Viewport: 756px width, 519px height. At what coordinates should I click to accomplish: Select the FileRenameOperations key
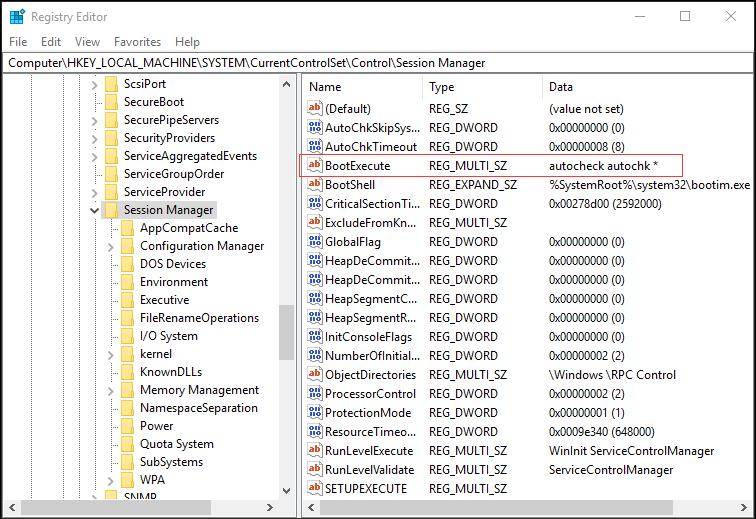[199, 318]
